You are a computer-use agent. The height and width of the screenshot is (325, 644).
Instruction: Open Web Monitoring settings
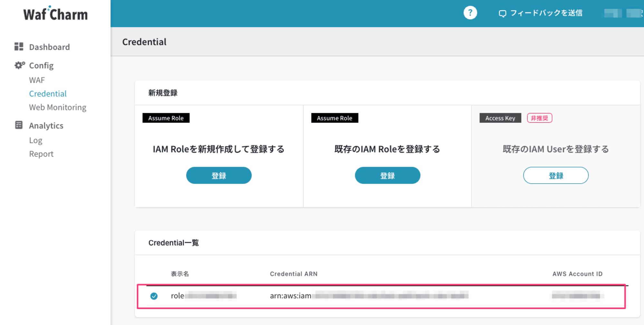point(58,107)
